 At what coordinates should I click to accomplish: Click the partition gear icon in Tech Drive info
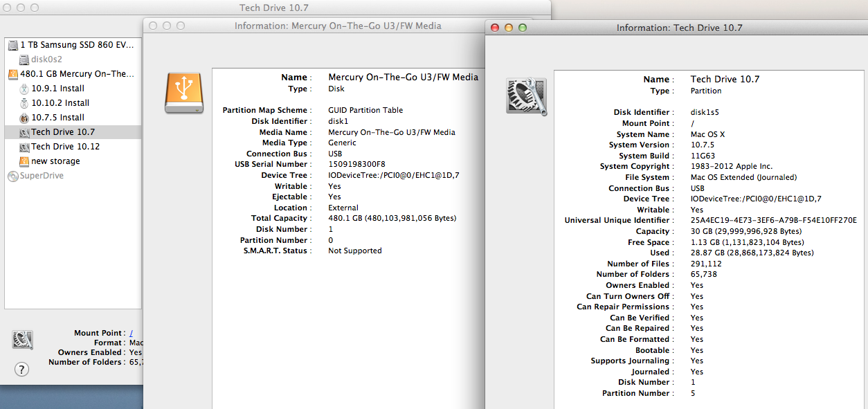[527, 96]
